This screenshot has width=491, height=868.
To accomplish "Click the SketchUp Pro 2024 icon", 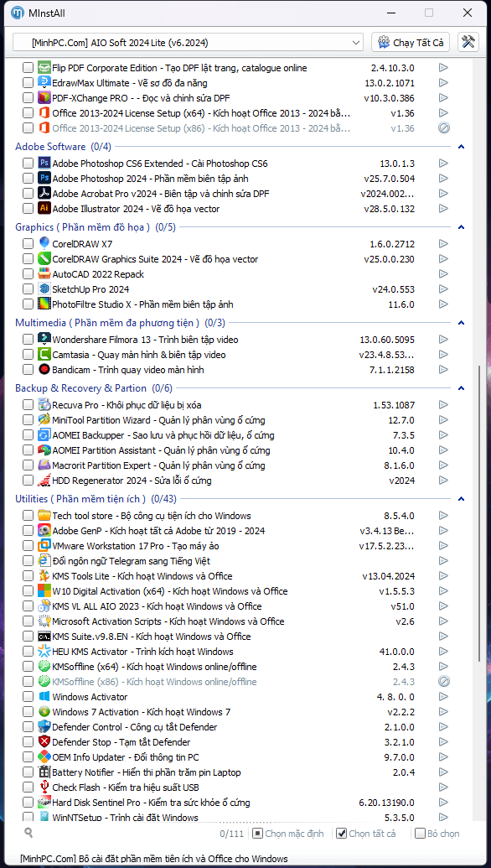I will click(44, 289).
